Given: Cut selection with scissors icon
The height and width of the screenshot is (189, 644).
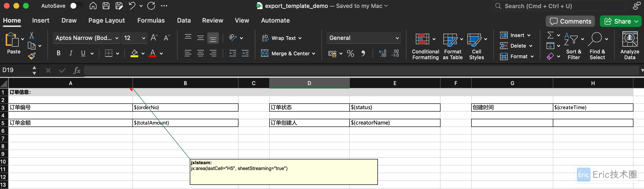Looking at the screenshot, I should tap(31, 35).
